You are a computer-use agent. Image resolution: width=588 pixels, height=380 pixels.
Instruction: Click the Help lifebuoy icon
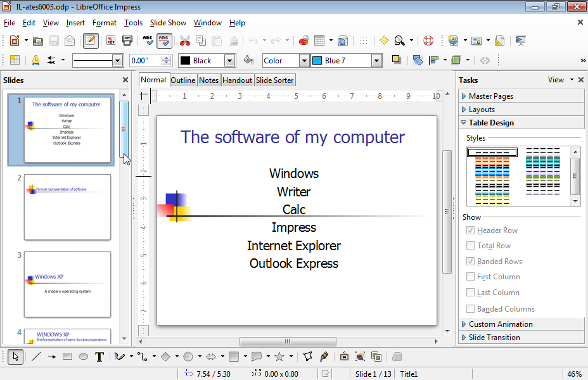click(428, 41)
